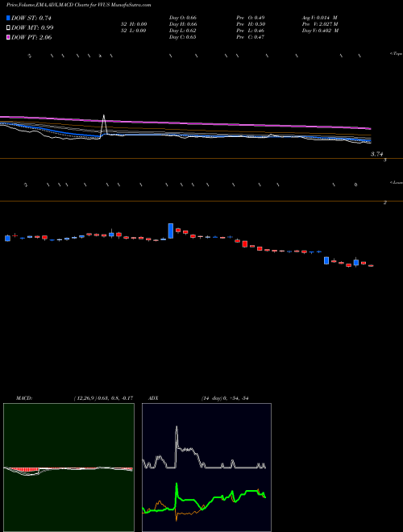Click the 'Pre V: 2.027 M' value
403x532 pixels.
click(x=320, y=24)
